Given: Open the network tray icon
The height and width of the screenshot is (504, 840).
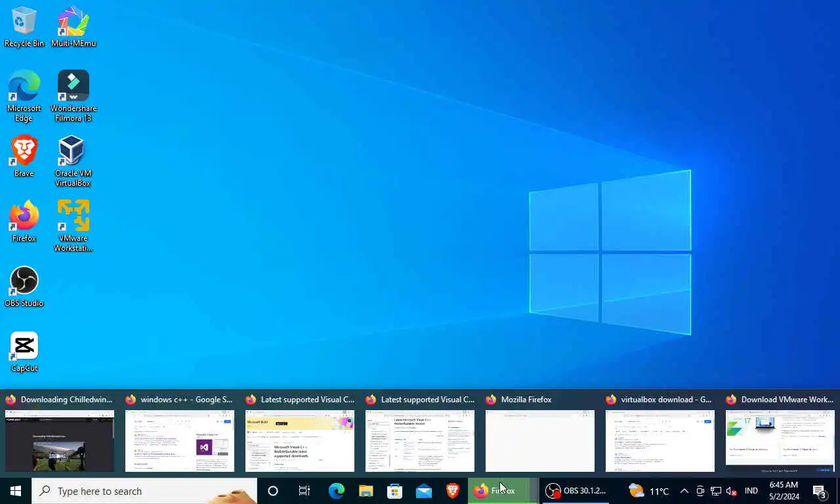Looking at the screenshot, I should pyautogui.click(x=716, y=491).
